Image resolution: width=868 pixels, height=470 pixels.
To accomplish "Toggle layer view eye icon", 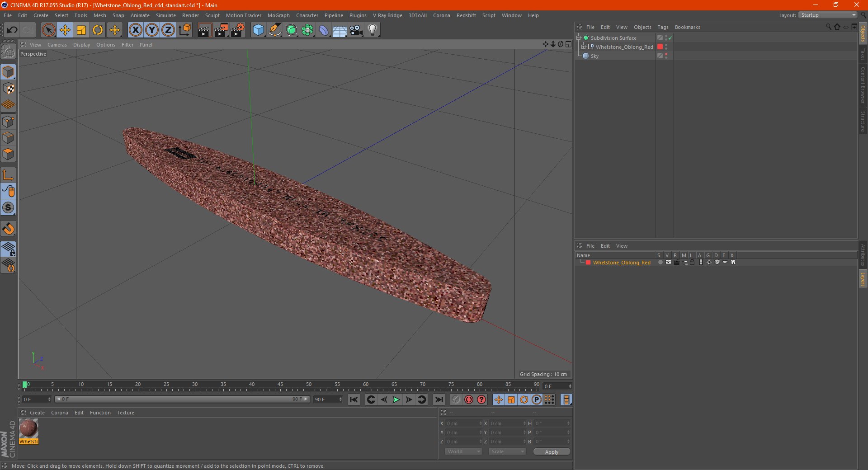I will (x=668, y=262).
